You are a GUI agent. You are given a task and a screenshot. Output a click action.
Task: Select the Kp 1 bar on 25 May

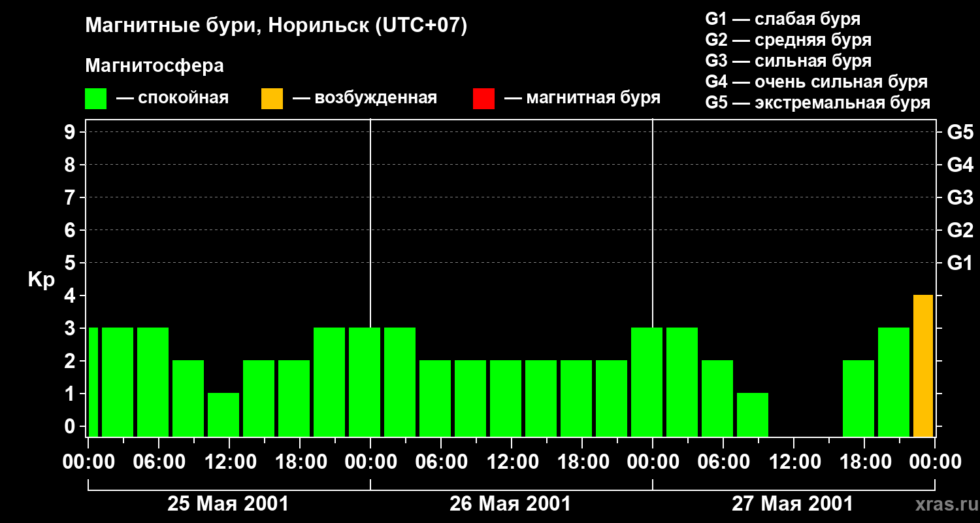click(223, 414)
